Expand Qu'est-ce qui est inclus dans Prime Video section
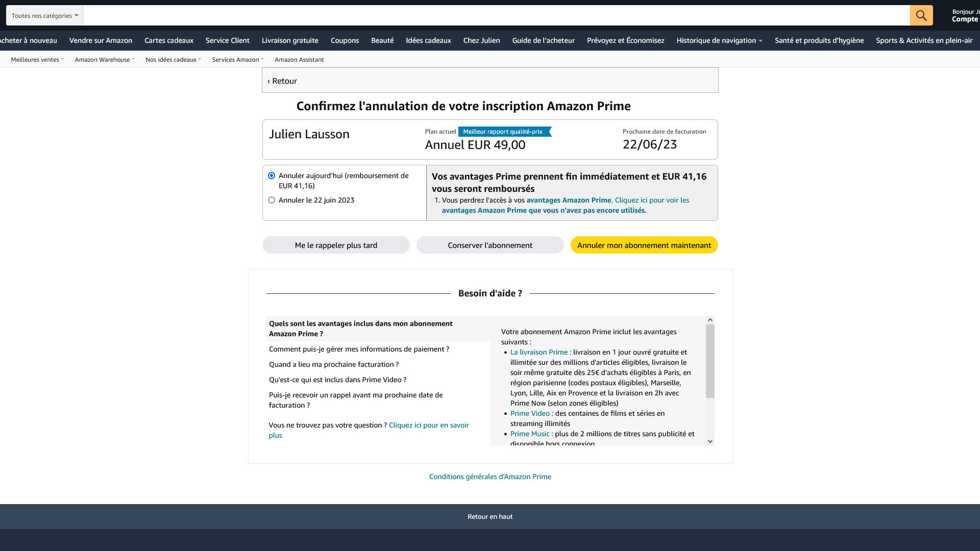The height and width of the screenshot is (551, 980). [x=337, y=380]
